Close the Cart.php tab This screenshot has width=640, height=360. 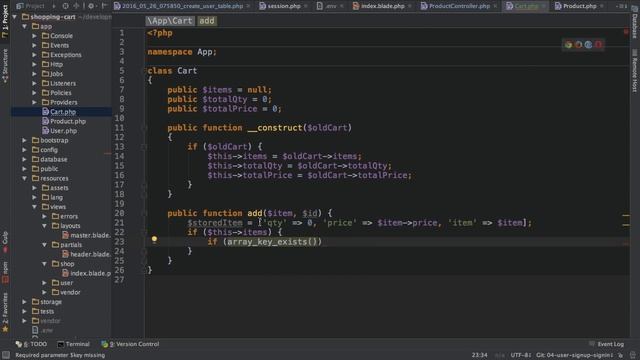point(543,6)
